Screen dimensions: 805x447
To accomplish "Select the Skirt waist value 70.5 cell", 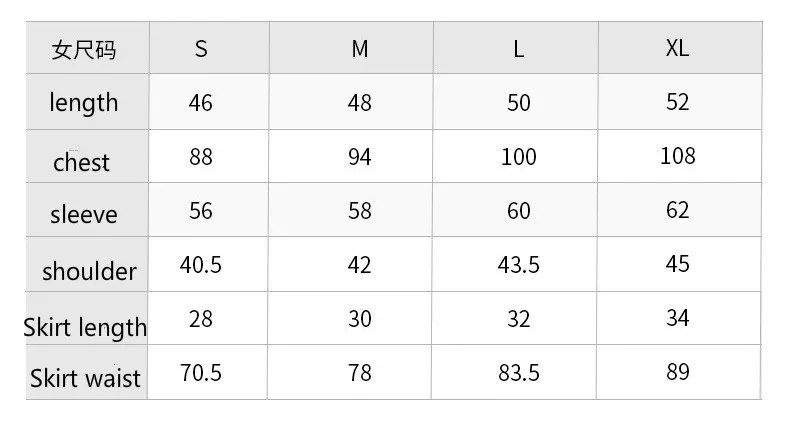I will tap(207, 372).
